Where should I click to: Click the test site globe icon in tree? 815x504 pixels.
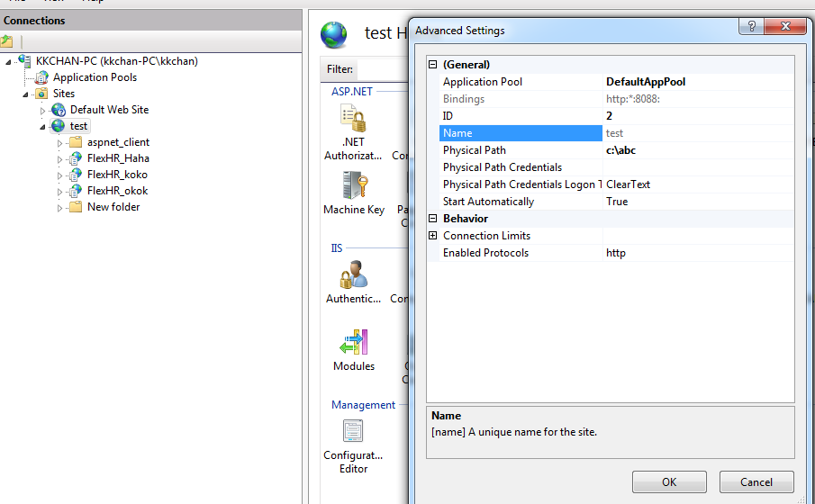pyautogui.click(x=59, y=126)
